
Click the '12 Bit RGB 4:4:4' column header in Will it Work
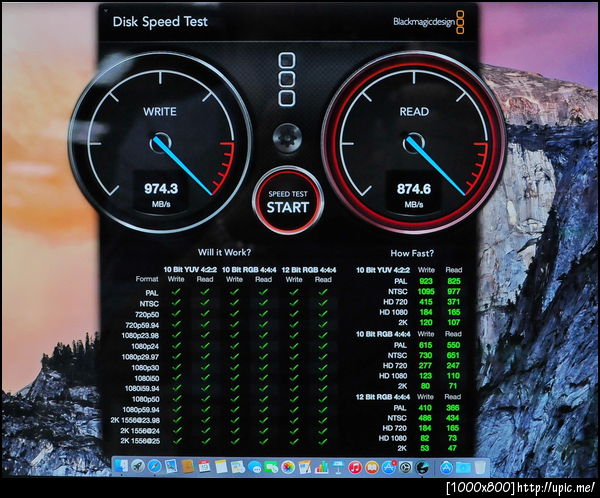tap(309, 270)
